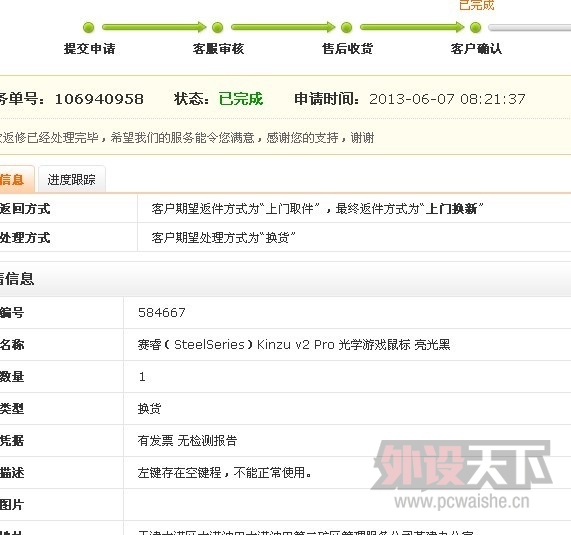The width and height of the screenshot is (571, 535).
Task: Select the orange 信息 tab
Action: tap(16, 179)
